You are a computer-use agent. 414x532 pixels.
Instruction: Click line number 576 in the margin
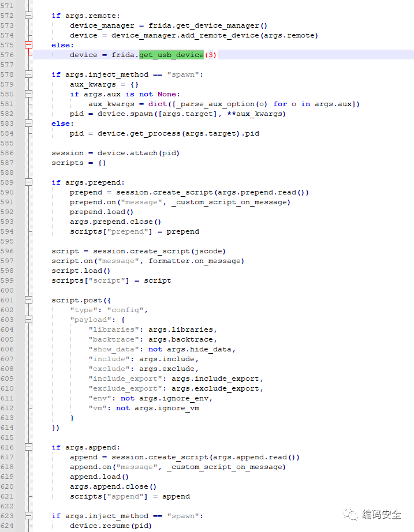pyautogui.click(x=7, y=55)
